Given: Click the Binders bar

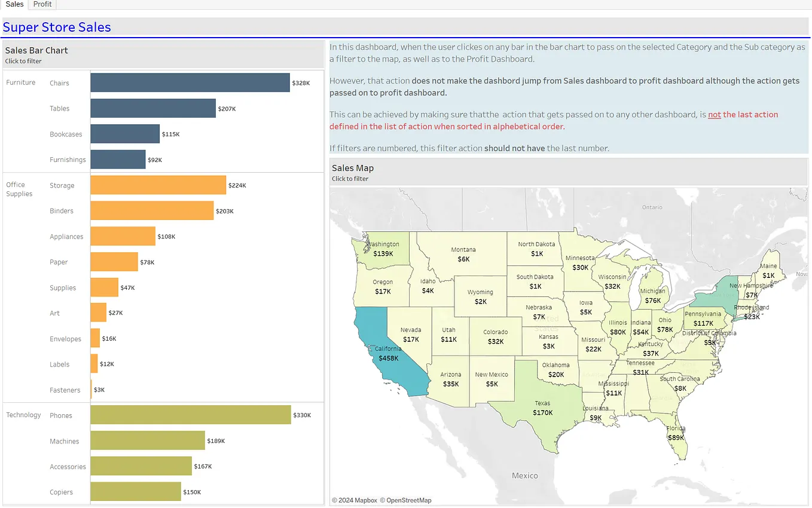Looking at the screenshot, I should (x=152, y=210).
